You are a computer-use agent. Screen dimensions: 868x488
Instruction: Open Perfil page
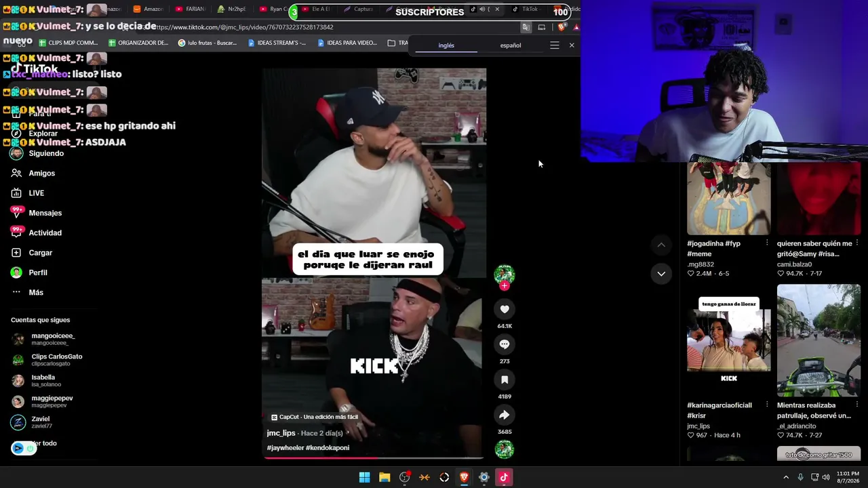pyautogui.click(x=29, y=272)
